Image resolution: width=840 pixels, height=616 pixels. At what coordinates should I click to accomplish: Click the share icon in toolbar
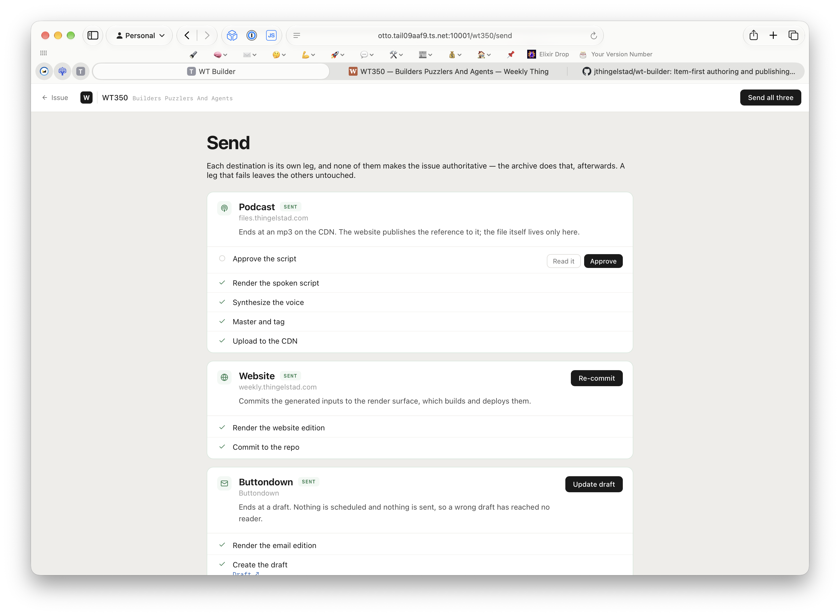click(x=754, y=35)
